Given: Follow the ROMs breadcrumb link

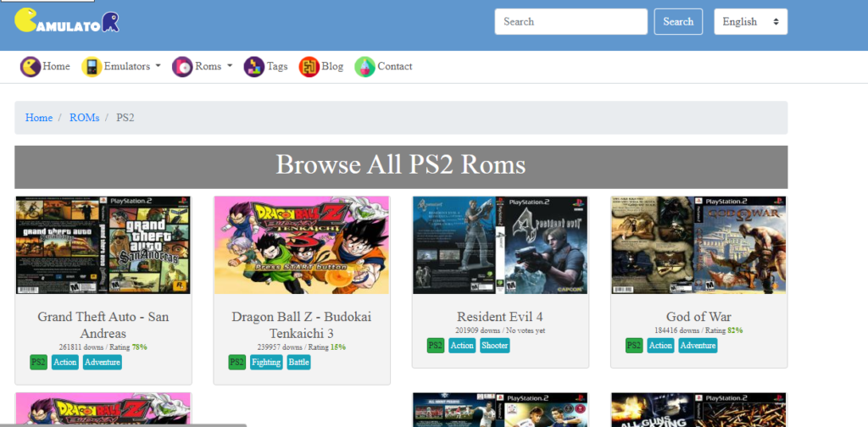Looking at the screenshot, I should (x=84, y=118).
